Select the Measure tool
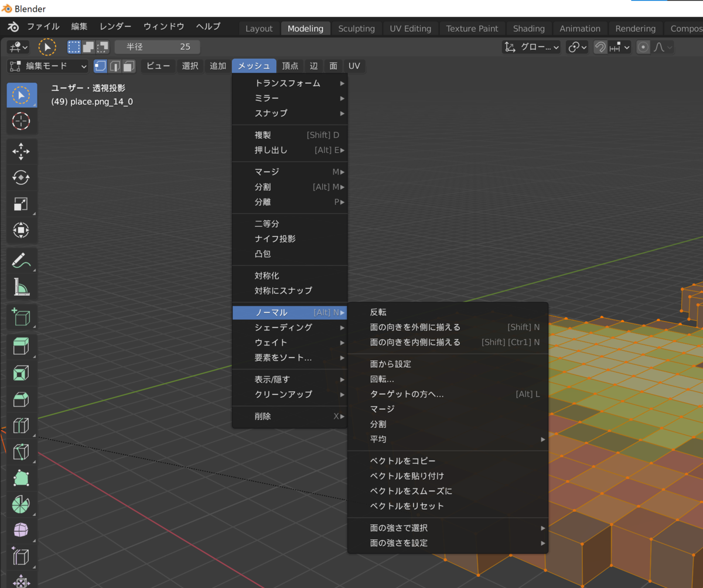This screenshot has height=588, width=703. (x=22, y=286)
